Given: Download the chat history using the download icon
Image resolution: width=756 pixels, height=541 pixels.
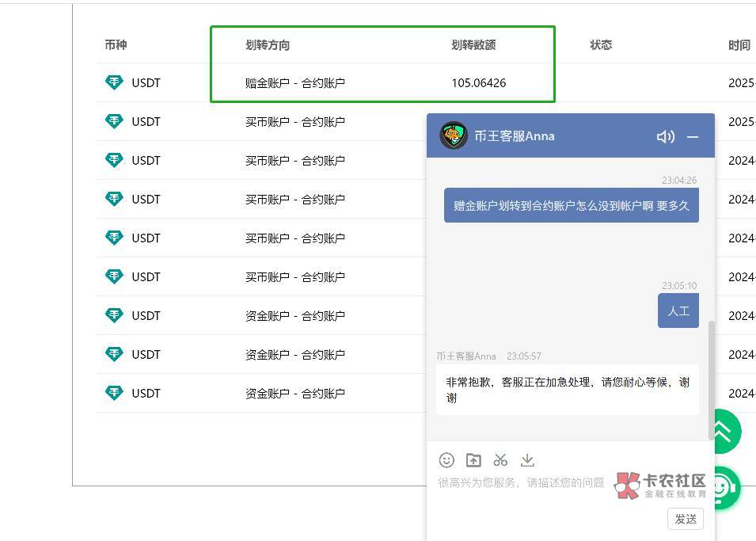Looking at the screenshot, I should coord(527,459).
